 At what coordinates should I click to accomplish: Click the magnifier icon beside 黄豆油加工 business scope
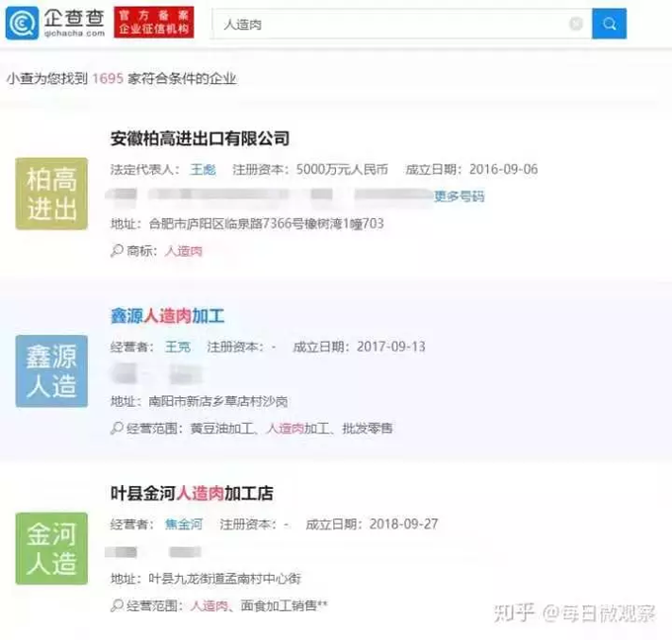coord(117,429)
